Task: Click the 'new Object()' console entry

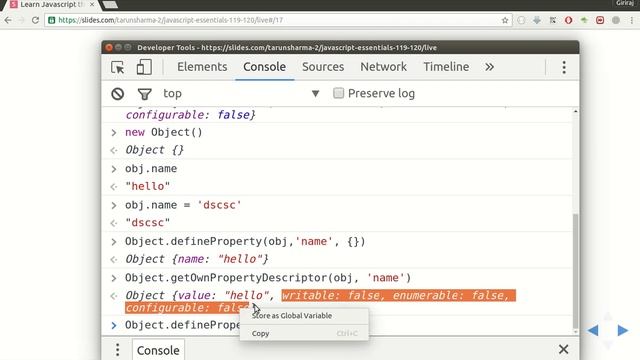Action: coord(164,132)
